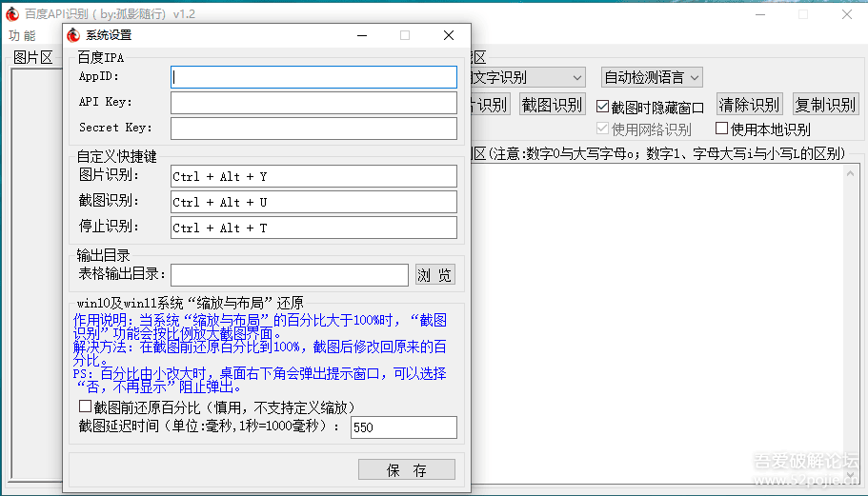Click 截图识别 button in main window
This screenshot has width=868, height=496.
[x=552, y=105]
